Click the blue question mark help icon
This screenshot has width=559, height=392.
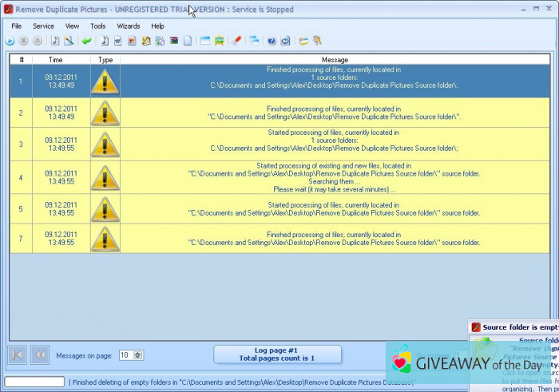click(272, 41)
